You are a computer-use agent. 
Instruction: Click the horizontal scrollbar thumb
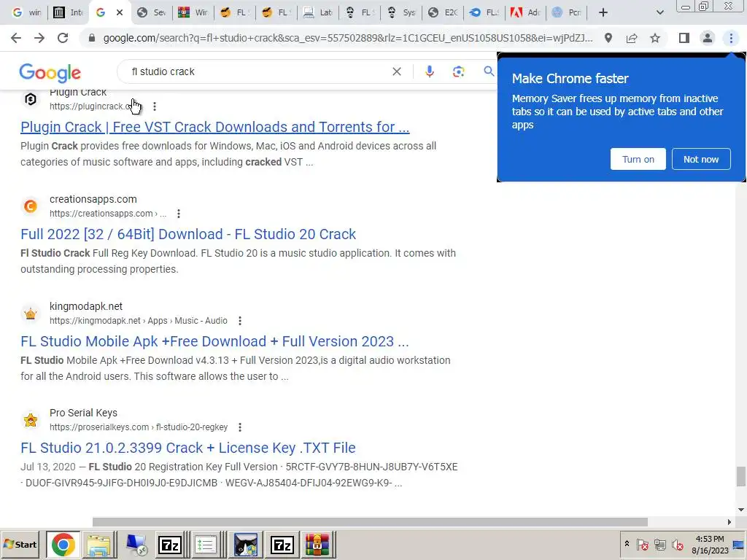click(x=370, y=522)
